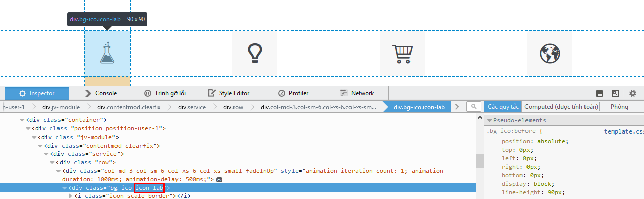Click breadcrumb div.jv-module
Viewport: 644px width, 199px height.
(61, 107)
